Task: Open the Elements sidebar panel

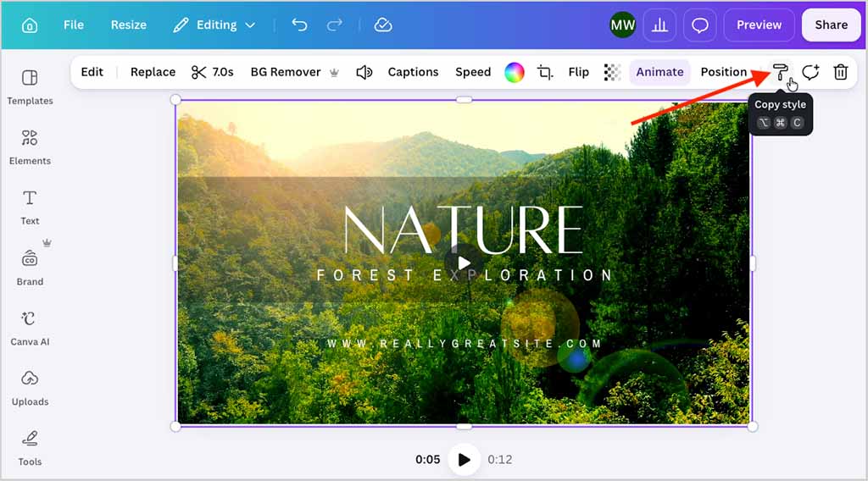Action: pos(30,147)
